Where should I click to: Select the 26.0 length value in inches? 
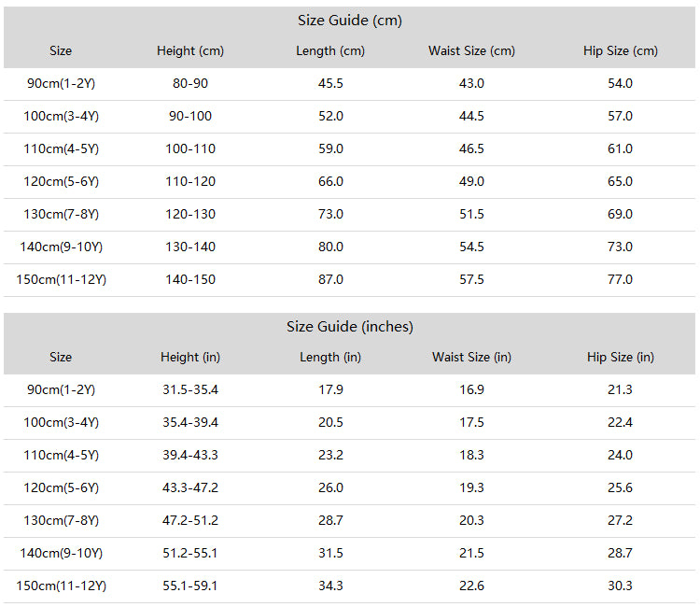pos(330,487)
